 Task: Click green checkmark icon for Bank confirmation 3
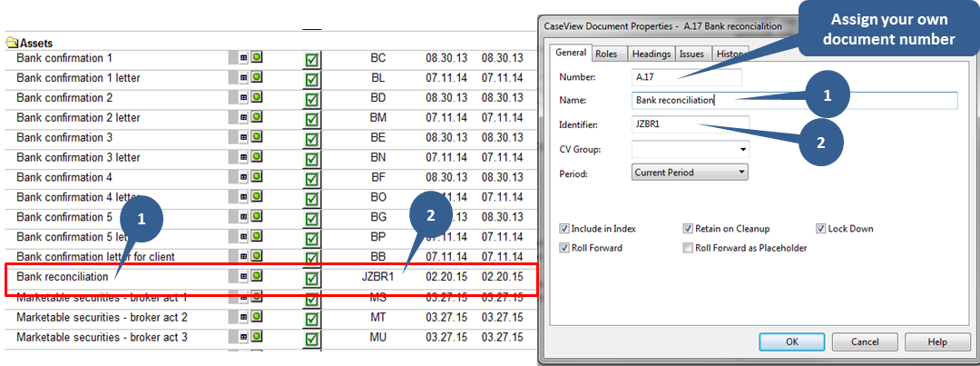tap(312, 140)
